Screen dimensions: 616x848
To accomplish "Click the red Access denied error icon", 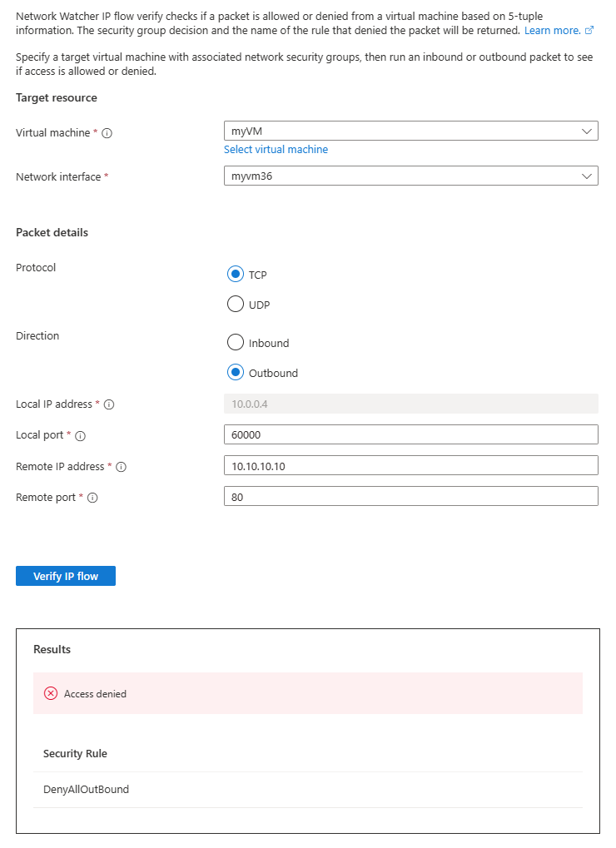I will [x=51, y=693].
